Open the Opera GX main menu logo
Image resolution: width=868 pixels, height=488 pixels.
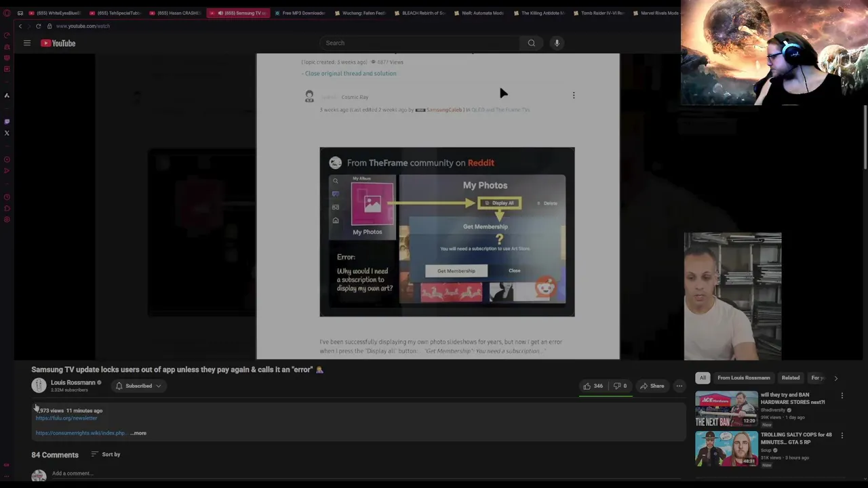pos(7,13)
